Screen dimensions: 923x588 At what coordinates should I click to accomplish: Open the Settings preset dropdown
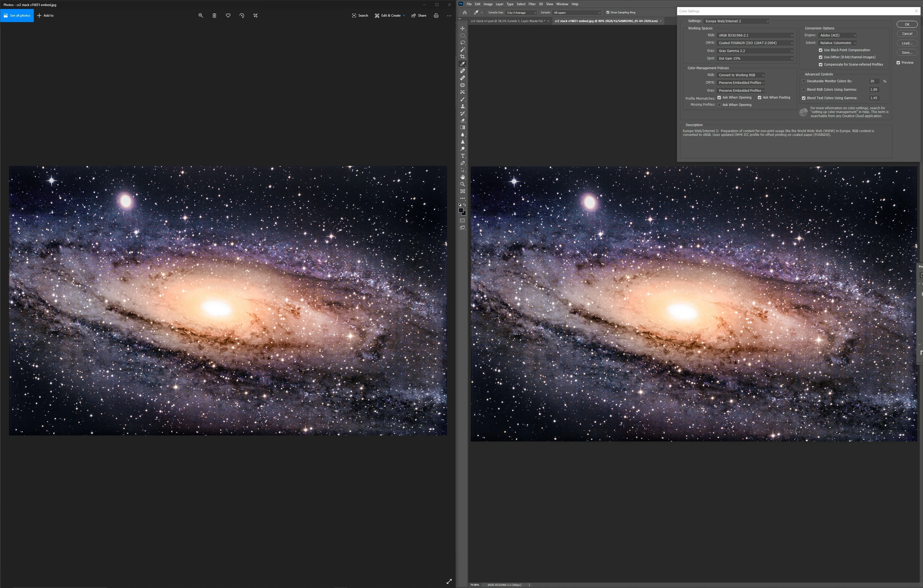tap(736, 21)
